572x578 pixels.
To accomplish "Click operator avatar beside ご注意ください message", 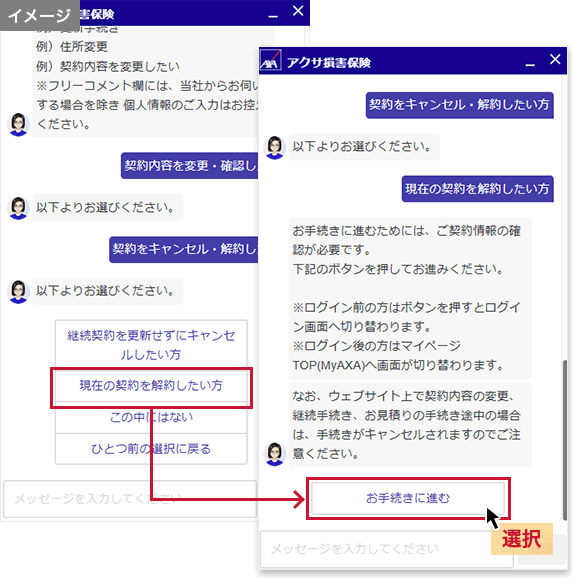I will click(x=275, y=454).
